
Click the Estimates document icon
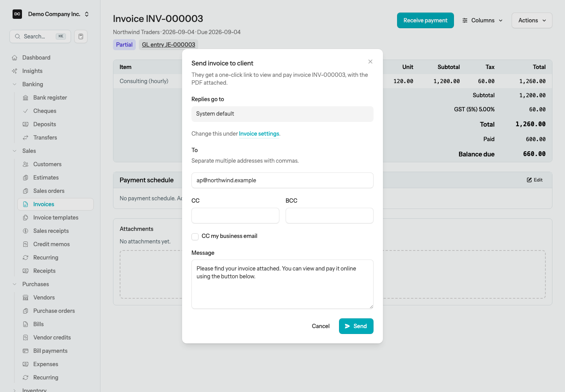tap(26, 178)
